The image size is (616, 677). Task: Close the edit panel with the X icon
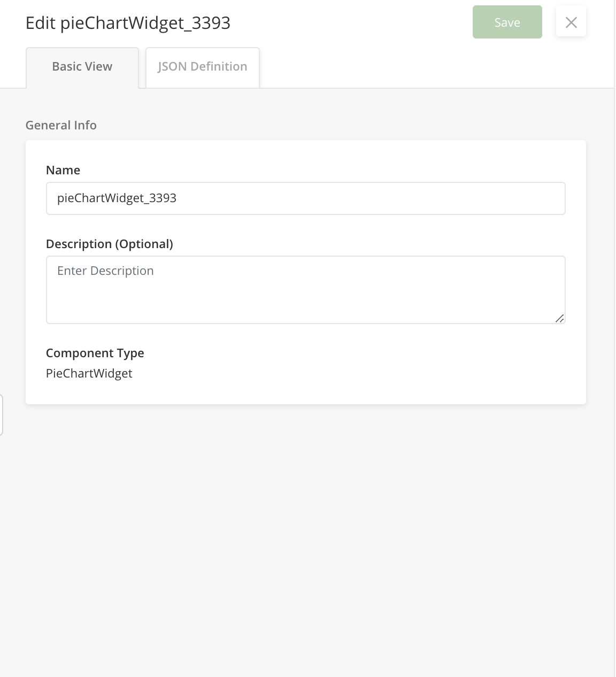click(x=571, y=22)
